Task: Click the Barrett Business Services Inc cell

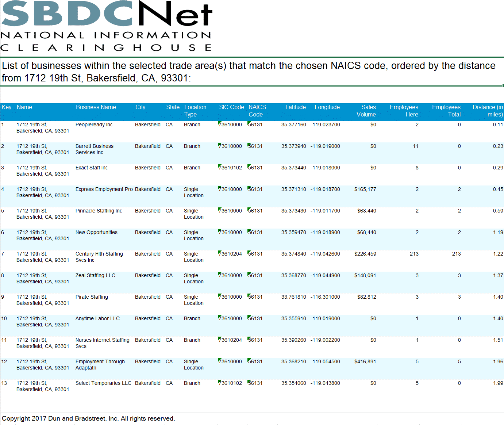Action: pyautogui.click(x=95, y=149)
